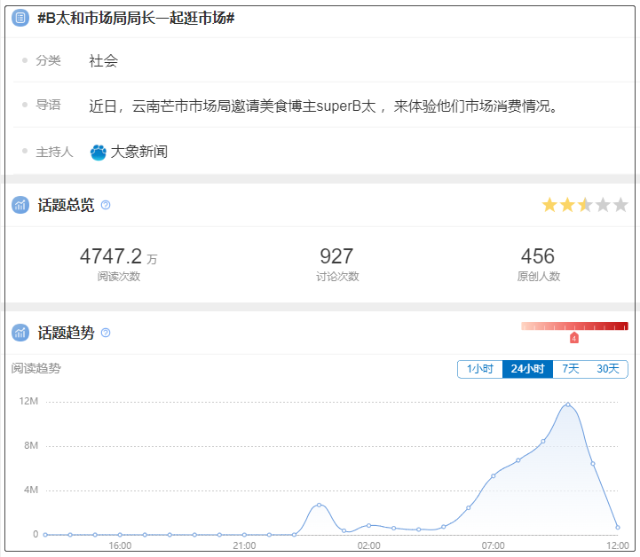Click the 4M y-axis label
The height and width of the screenshot is (557, 640).
pyautogui.click(x=31, y=489)
